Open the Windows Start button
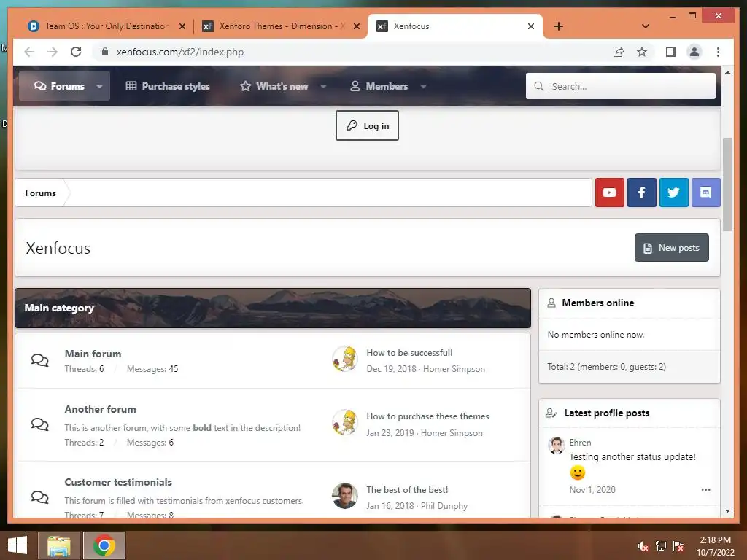The width and height of the screenshot is (747, 560). 18,545
